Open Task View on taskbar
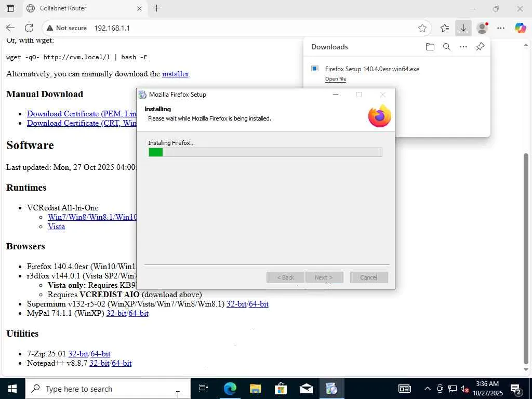 (x=204, y=389)
